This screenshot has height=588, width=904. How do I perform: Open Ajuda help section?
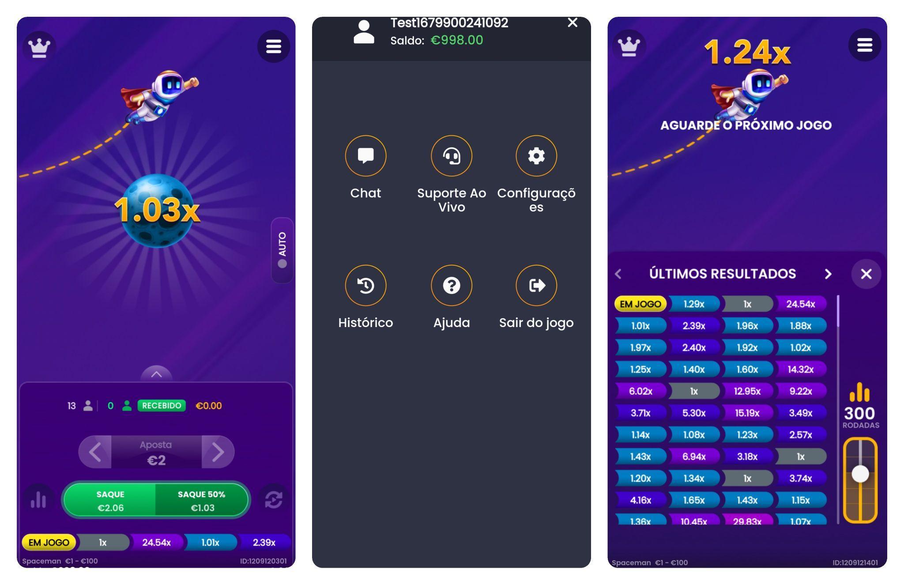pyautogui.click(x=451, y=285)
